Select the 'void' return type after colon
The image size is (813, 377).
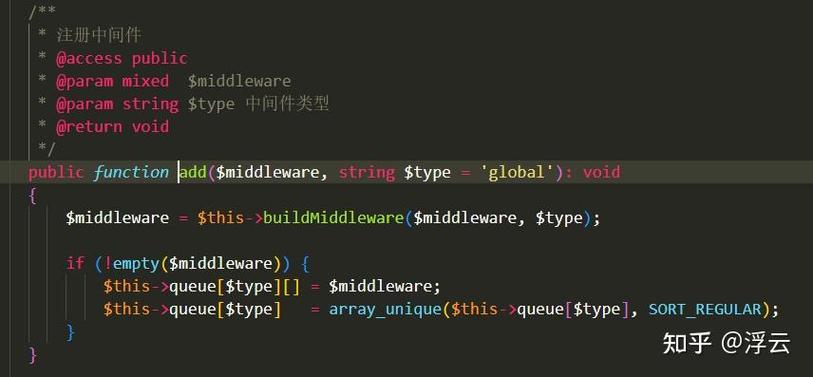[x=601, y=172]
